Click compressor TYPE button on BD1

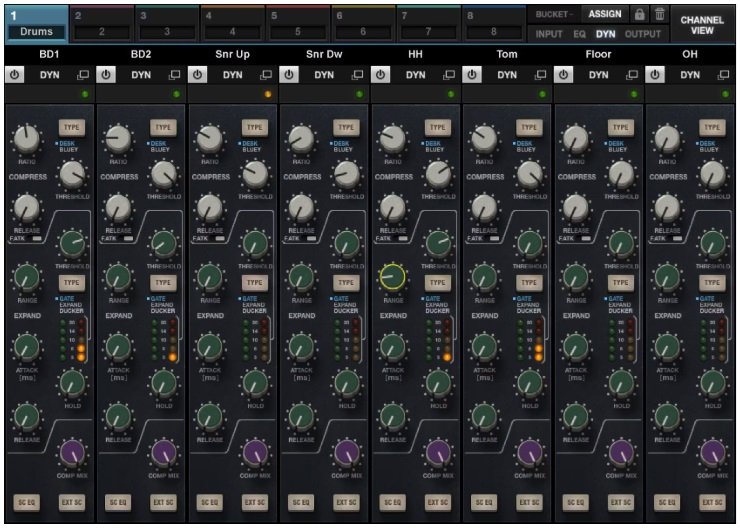(71, 127)
